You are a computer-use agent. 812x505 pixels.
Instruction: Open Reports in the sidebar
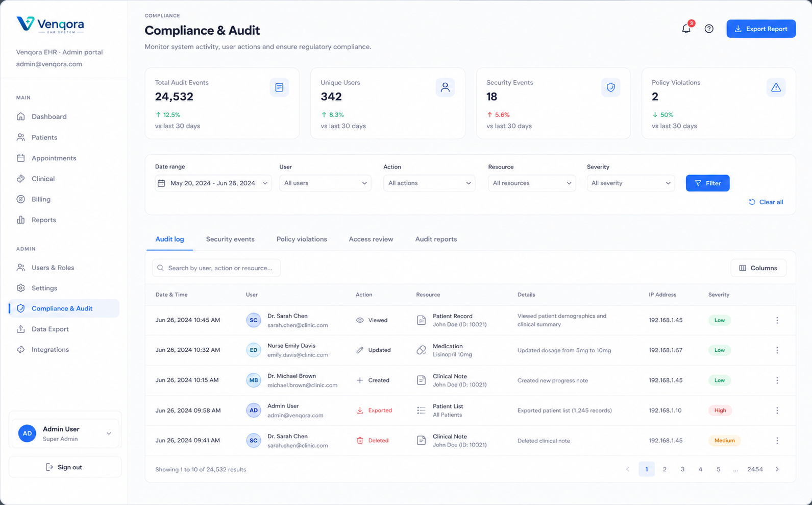(64, 220)
